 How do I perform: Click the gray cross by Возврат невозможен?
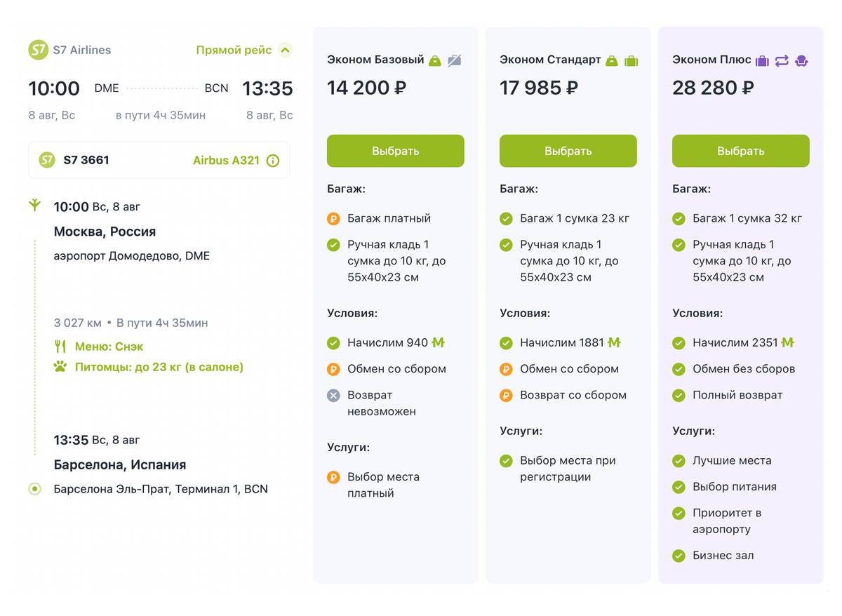333,396
